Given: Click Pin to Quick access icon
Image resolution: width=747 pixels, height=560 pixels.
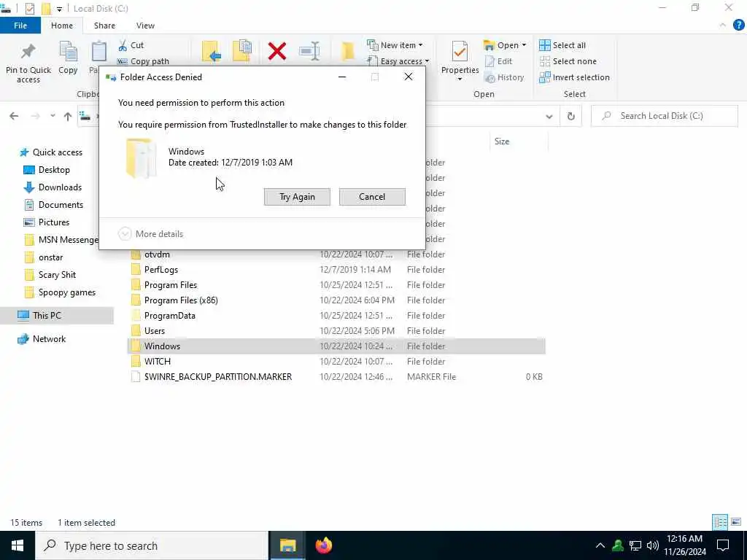Looking at the screenshot, I should point(28,51).
